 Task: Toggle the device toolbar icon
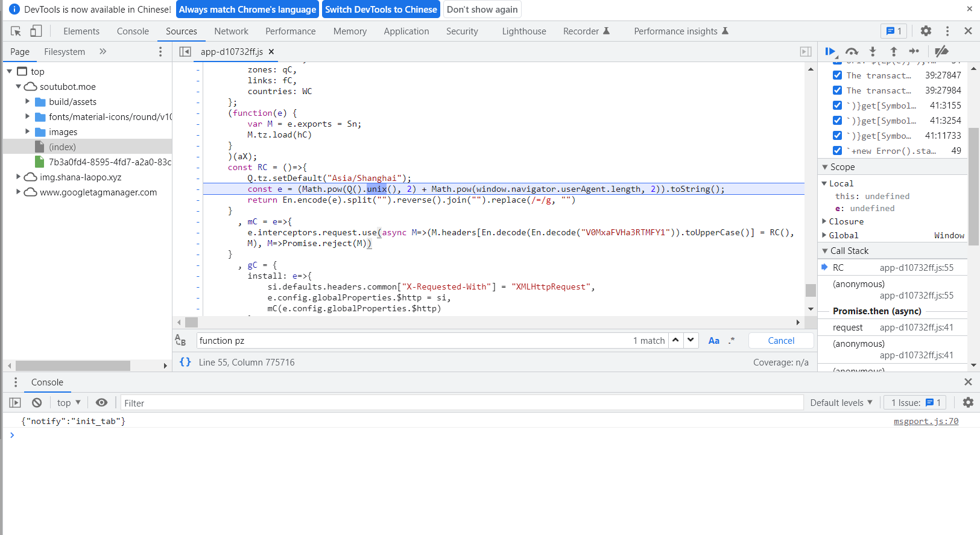coord(36,31)
